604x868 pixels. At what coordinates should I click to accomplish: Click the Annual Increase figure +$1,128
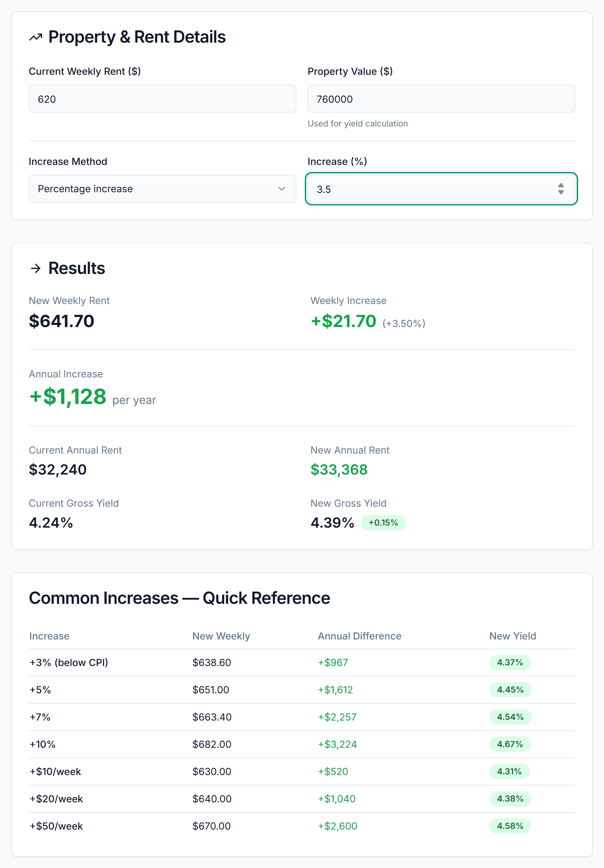coord(68,397)
